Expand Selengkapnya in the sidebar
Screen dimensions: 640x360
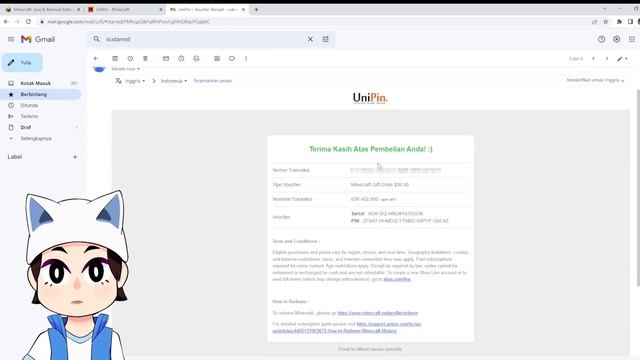[x=36, y=138]
